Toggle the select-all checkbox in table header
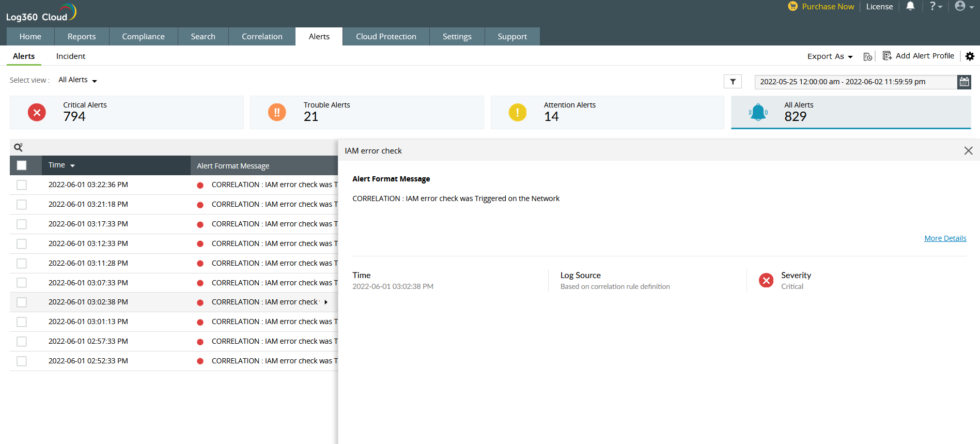The width and height of the screenshot is (980, 444). pyautogui.click(x=22, y=165)
